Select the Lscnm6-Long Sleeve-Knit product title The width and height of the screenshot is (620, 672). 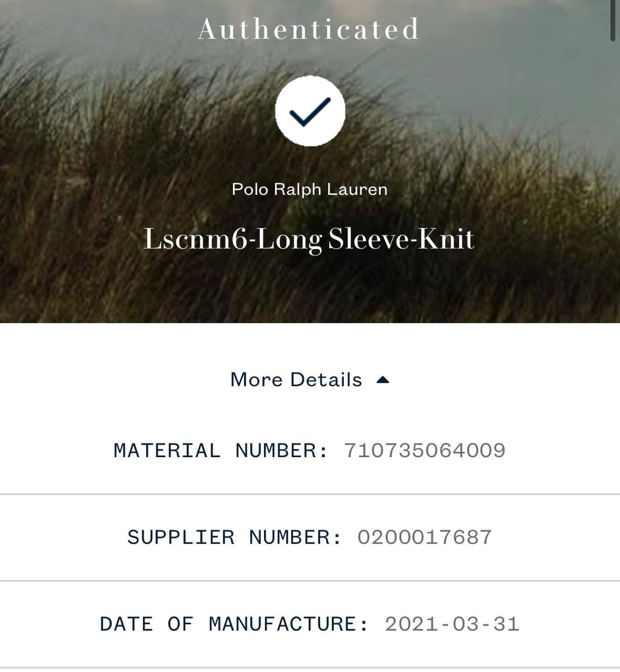(x=309, y=239)
